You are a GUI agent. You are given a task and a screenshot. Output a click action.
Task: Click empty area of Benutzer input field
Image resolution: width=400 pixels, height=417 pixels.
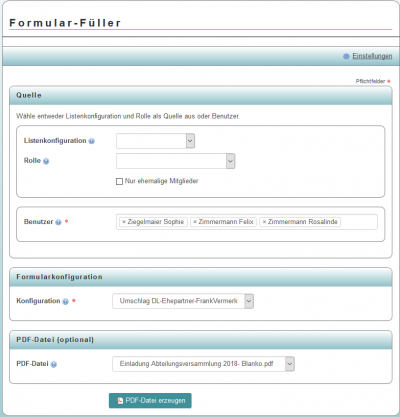tap(359, 222)
